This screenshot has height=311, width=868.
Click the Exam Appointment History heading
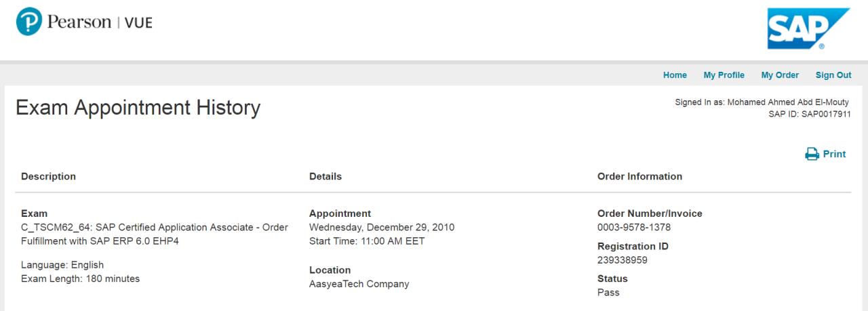click(x=138, y=107)
